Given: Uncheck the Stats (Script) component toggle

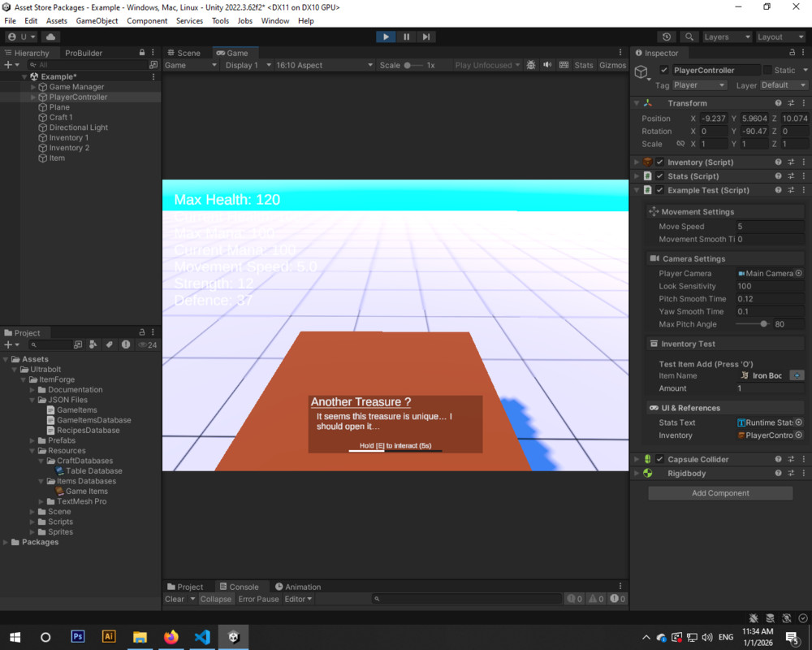Looking at the screenshot, I should pos(660,176).
